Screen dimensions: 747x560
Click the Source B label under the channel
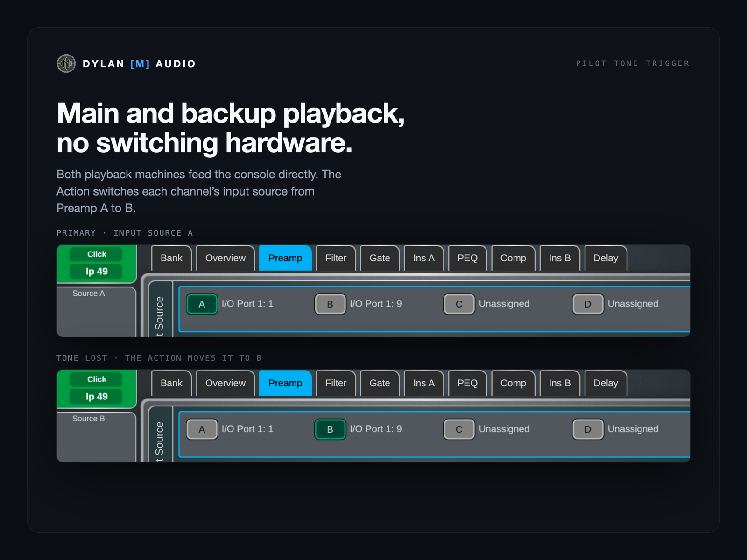(89, 419)
